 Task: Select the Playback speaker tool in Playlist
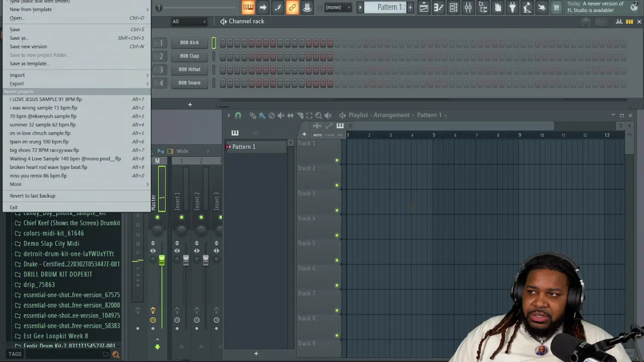[x=328, y=115]
